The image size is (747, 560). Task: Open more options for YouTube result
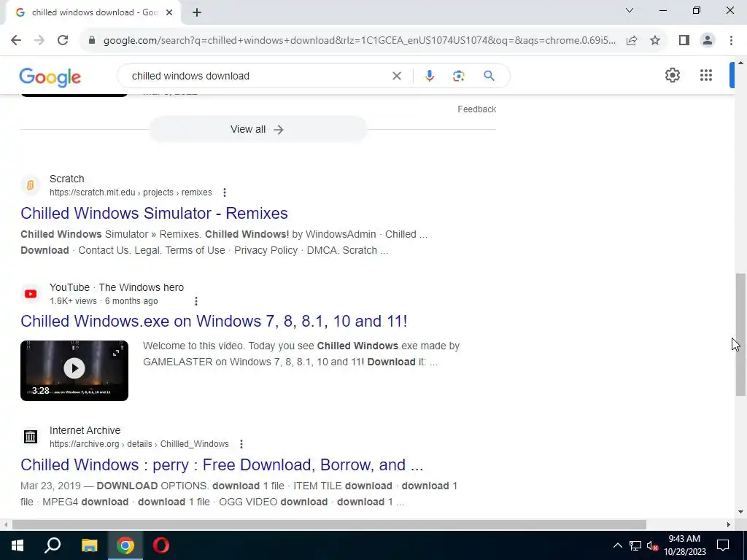[196, 301]
